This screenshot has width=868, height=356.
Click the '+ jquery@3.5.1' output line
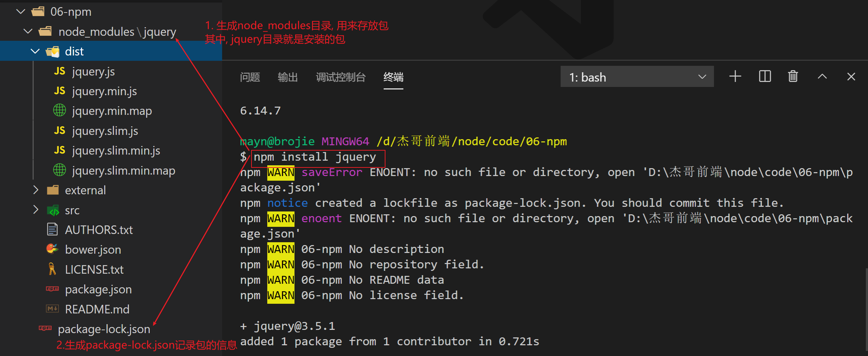pyautogui.click(x=288, y=326)
